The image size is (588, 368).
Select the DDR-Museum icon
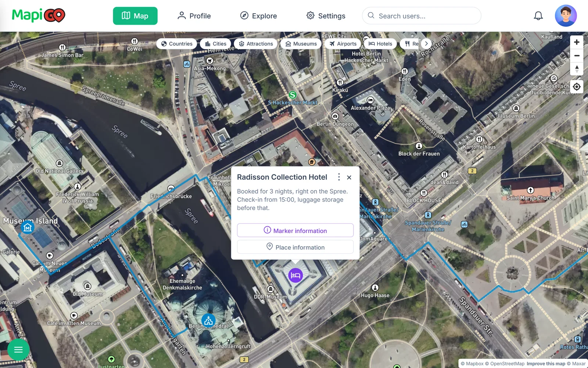270,289
